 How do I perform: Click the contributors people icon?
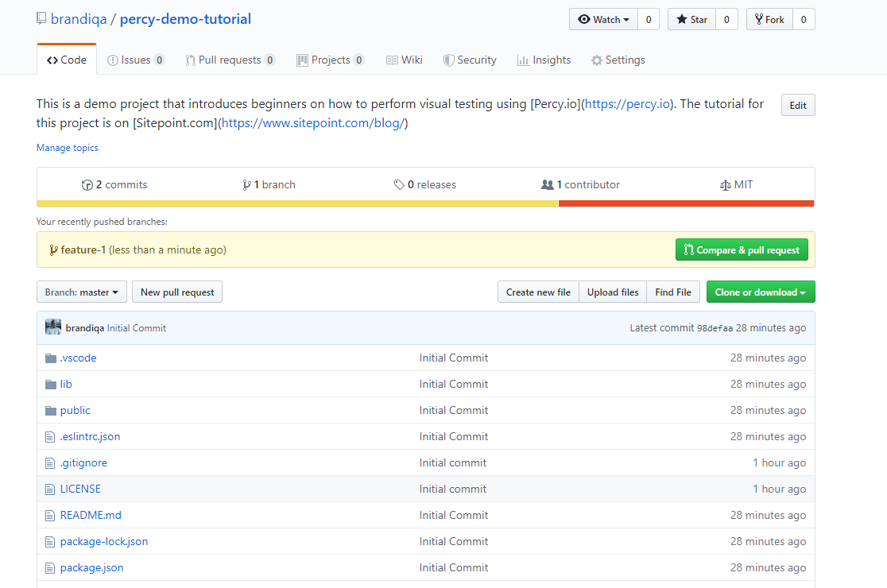pos(547,184)
